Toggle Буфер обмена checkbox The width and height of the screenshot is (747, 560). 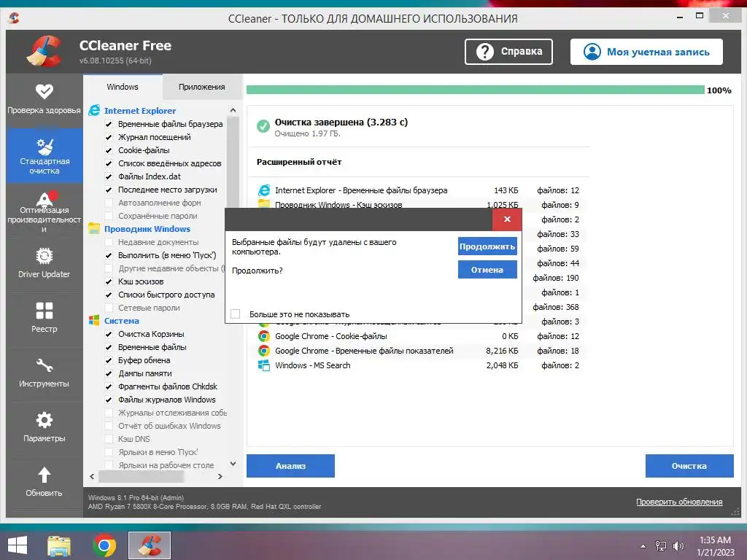(109, 360)
